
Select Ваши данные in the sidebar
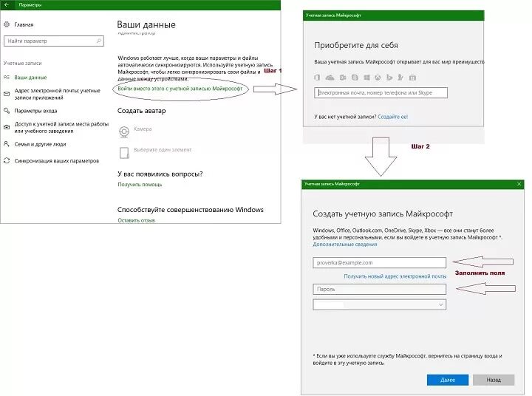click(30, 78)
